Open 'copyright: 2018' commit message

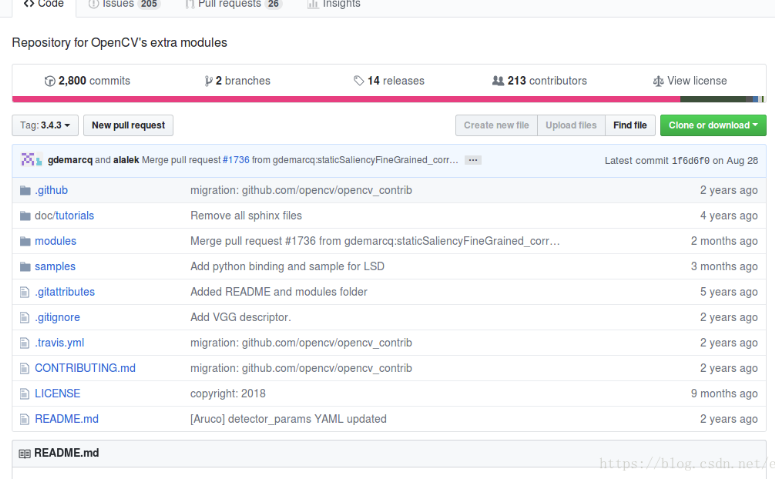[228, 394]
